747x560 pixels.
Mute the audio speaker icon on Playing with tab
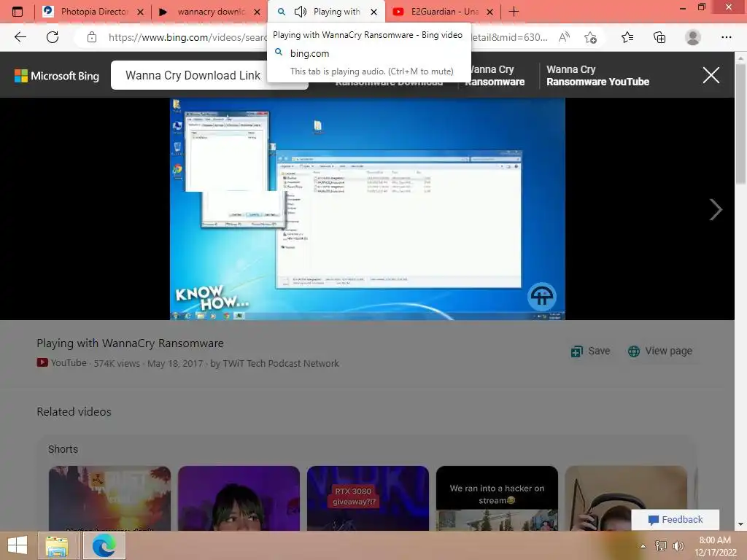tap(300, 12)
